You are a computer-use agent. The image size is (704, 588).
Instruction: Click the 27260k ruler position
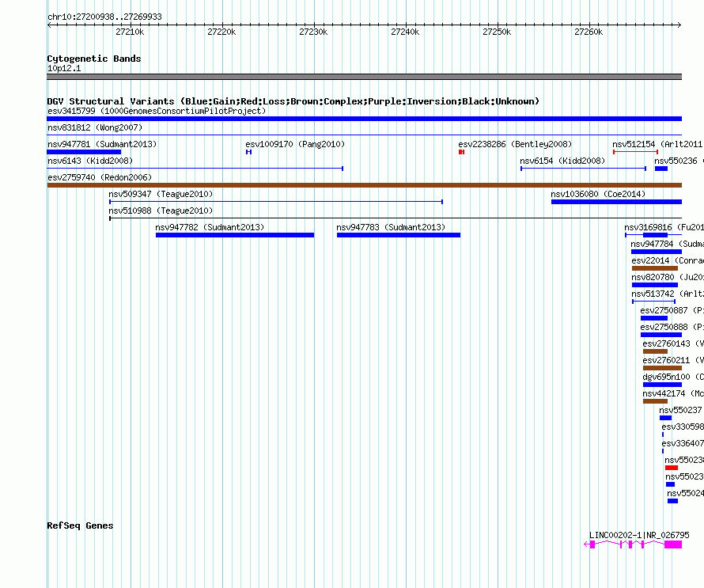(589, 32)
